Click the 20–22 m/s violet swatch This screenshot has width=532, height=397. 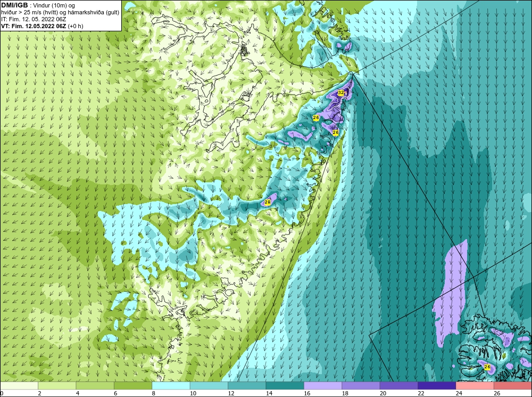pos(399,385)
